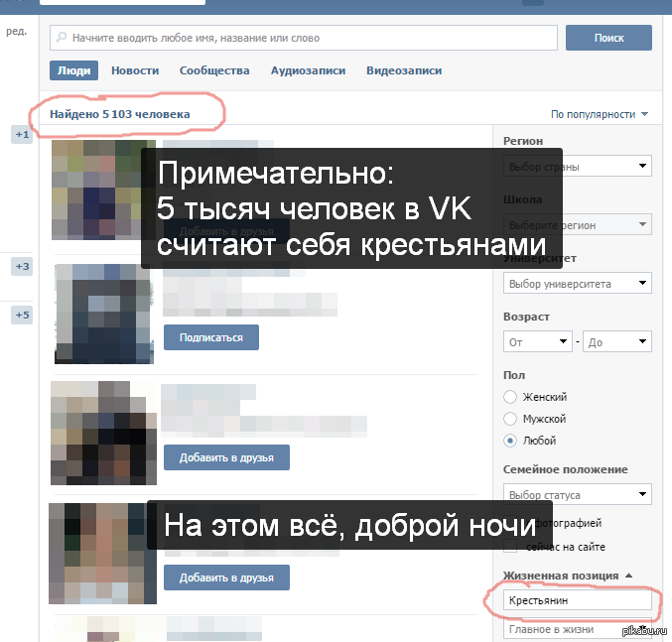Open the Сообщества tab

[x=214, y=70]
